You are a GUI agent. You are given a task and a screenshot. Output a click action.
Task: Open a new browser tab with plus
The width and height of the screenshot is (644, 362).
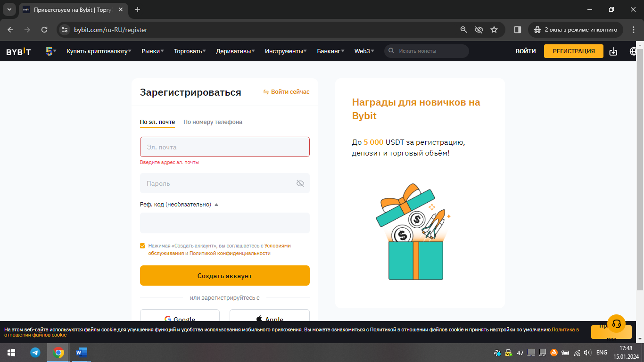[x=138, y=9]
